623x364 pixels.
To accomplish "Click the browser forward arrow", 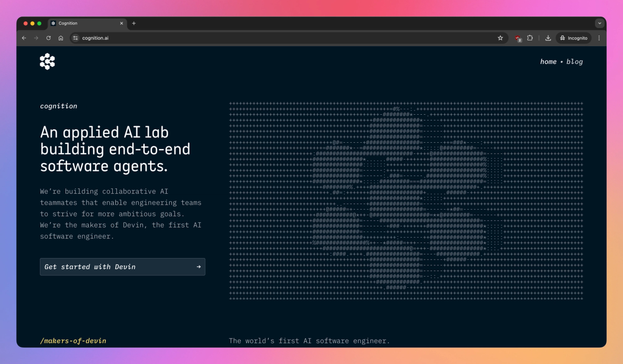I will (x=36, y=38).
